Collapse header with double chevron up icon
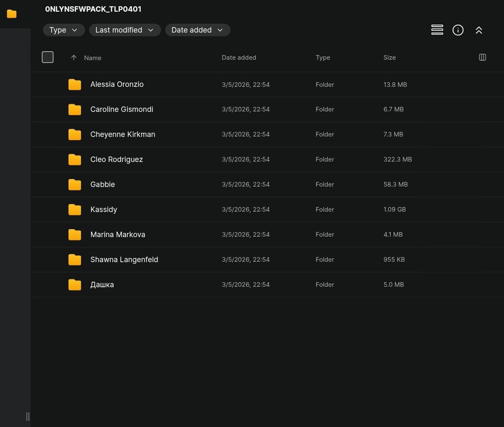504x427 pixels. (x=479, y=30)
